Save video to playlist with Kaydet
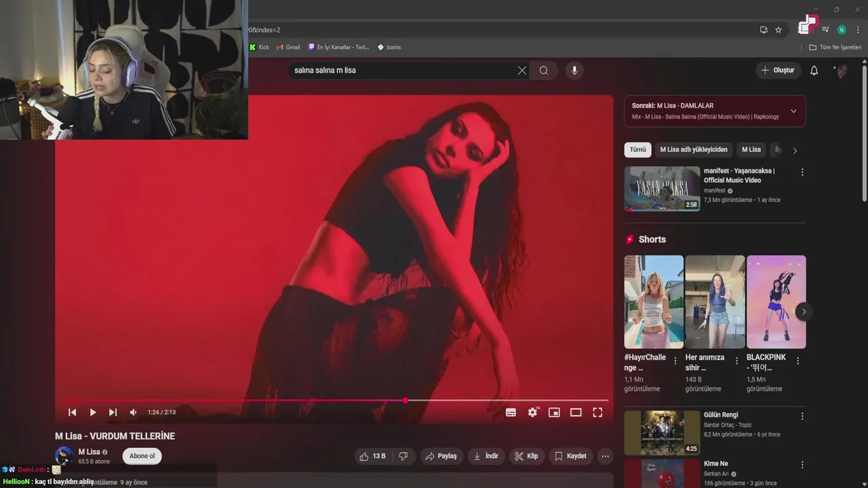 (x=570, y=456)
